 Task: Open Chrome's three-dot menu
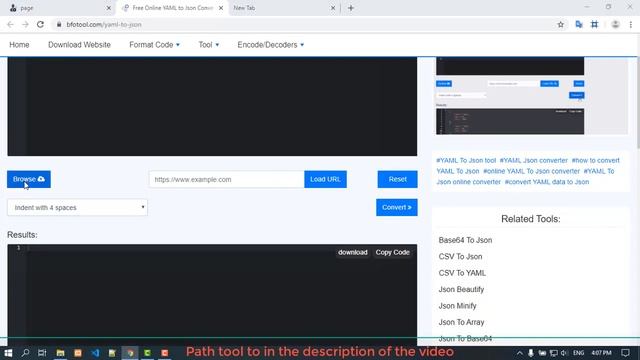point(631,24)
